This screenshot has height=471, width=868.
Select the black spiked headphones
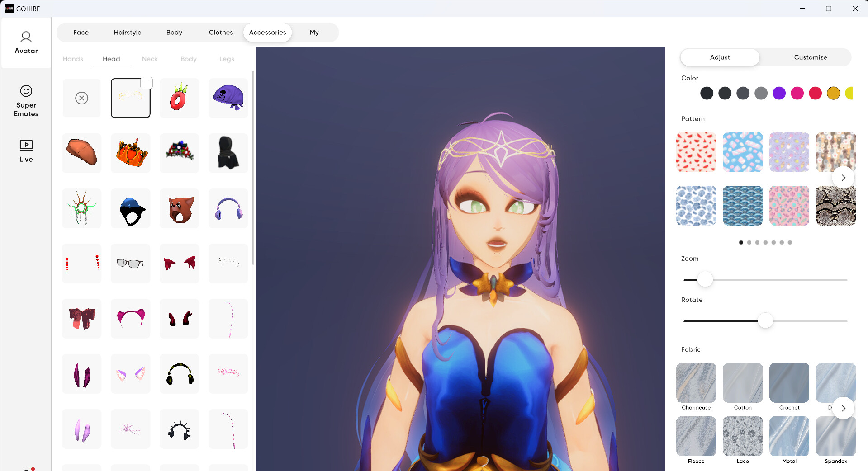pyautogui.click(x=180, y=429)
